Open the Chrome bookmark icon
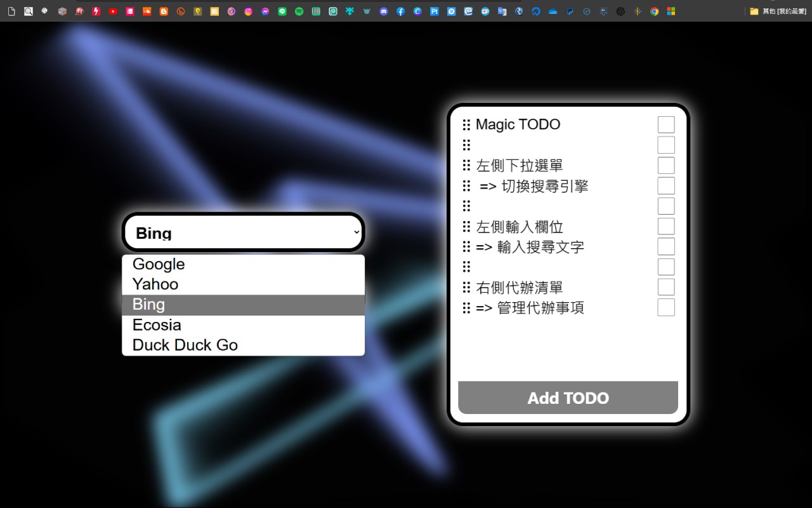812x508 pixels. pyautogui.click(x=654, y=11)
